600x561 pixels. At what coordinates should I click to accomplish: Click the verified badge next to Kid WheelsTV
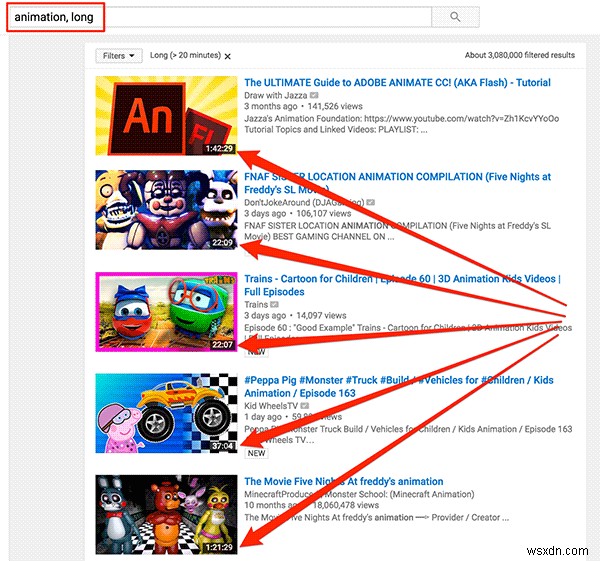[x=305, y=406]
